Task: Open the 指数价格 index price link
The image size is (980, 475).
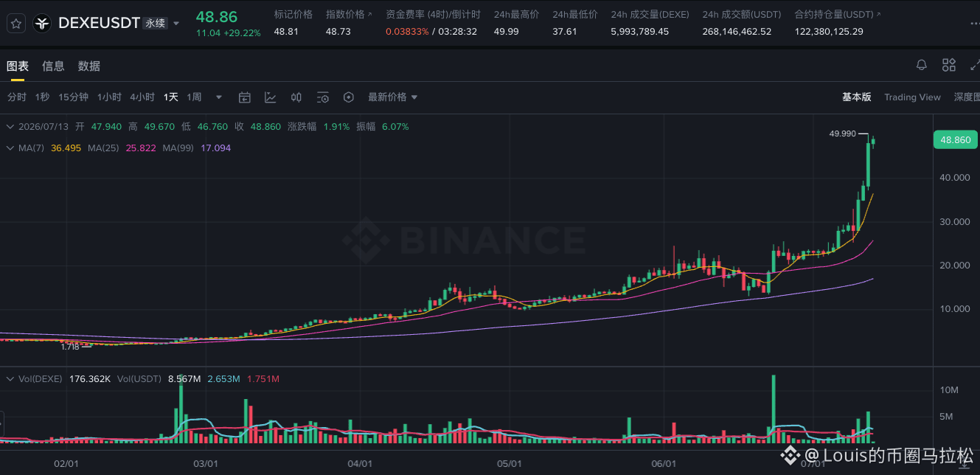Action: tap(349, 14)
